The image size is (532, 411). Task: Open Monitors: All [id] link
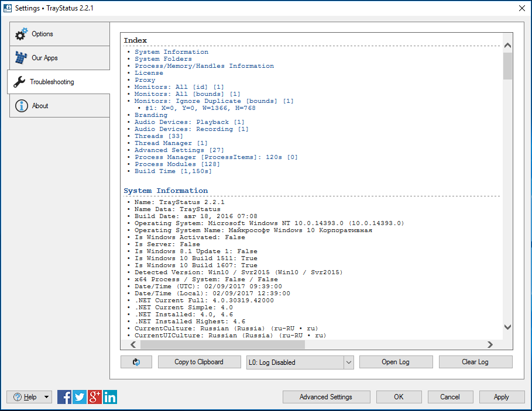[x=179, y=87]
